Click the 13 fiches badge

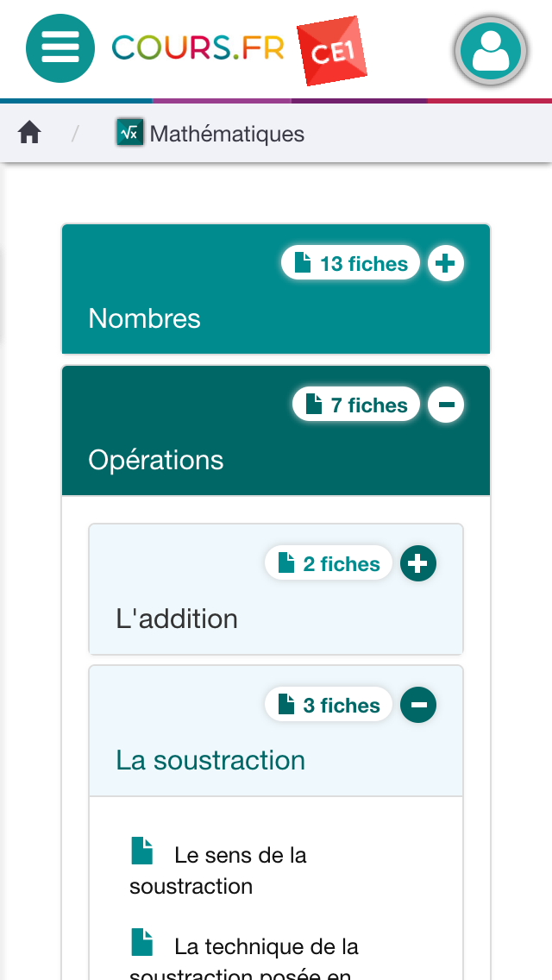[350, 263]
